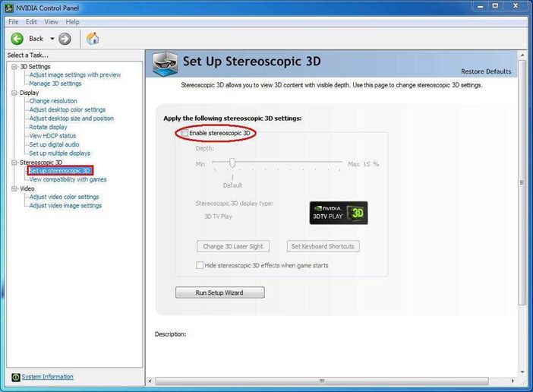The image size is (533, 392).
Task: Click the NVIDIA Control Panel title icon
Action: point(7,7)
